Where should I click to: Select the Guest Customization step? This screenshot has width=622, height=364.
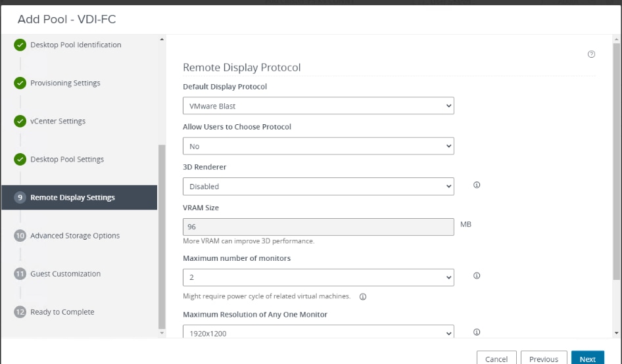(65, 274)
